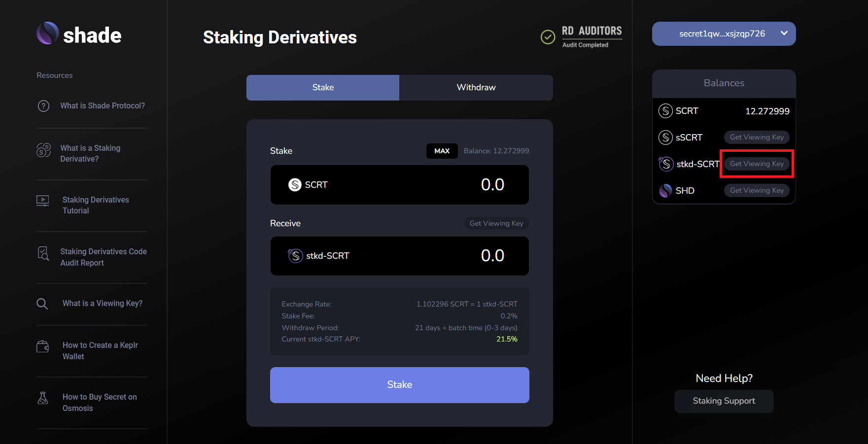Click the exchange rate value 1.102296 SCRT

[467, 304]
